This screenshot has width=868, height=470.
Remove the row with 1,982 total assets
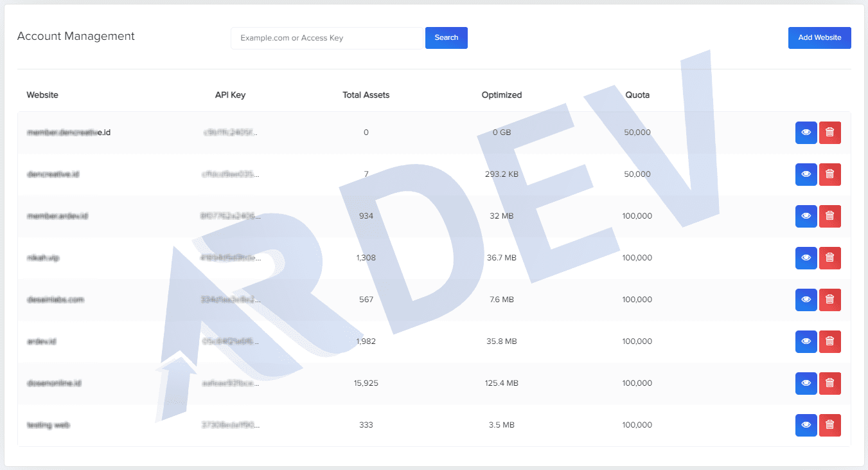(x=829, y=341)
